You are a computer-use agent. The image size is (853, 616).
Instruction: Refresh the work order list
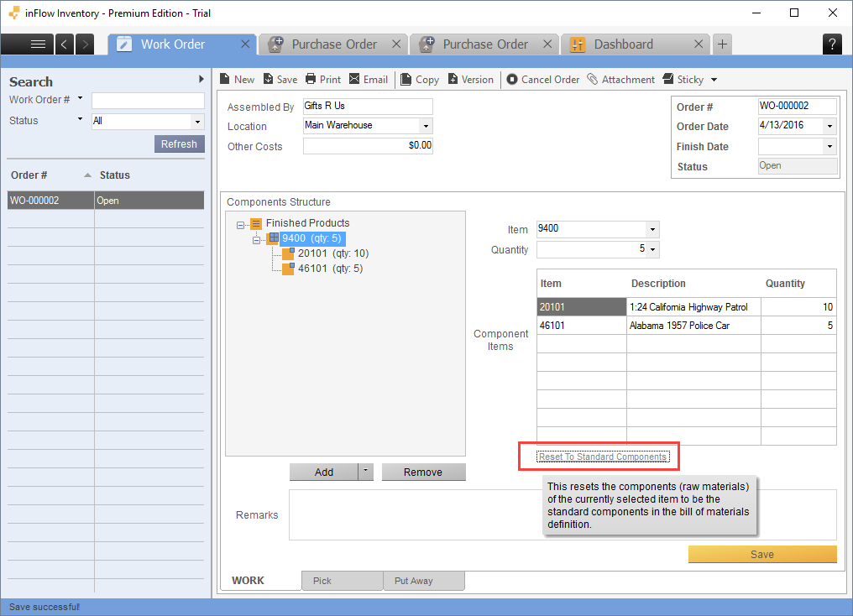coord(179,144)
